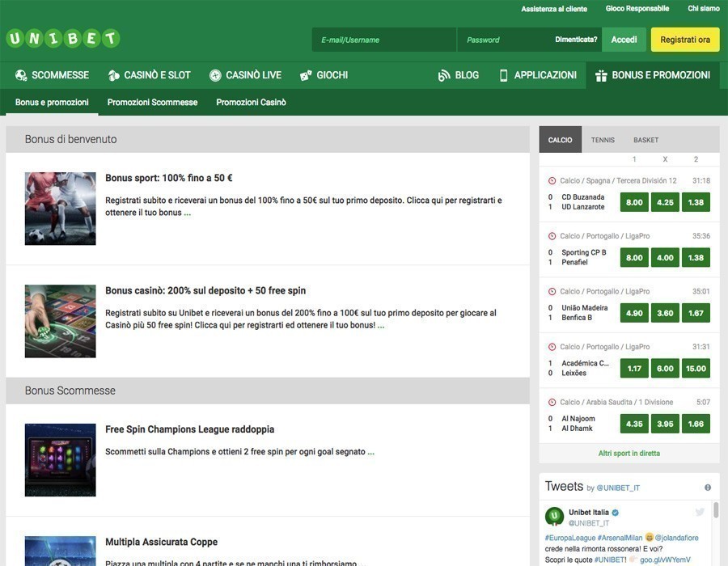Select 1.38 odds for Penafiel
The height and width of the screenshot is (566, 728).
(696, 257)
